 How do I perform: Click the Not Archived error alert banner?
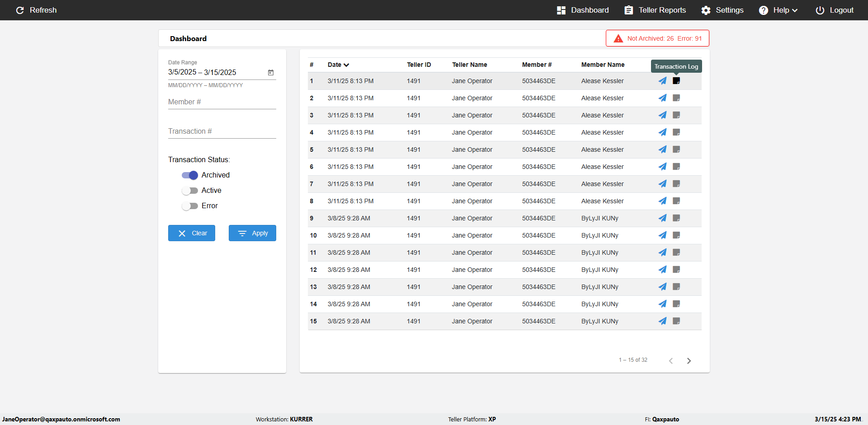pos(657,38)
